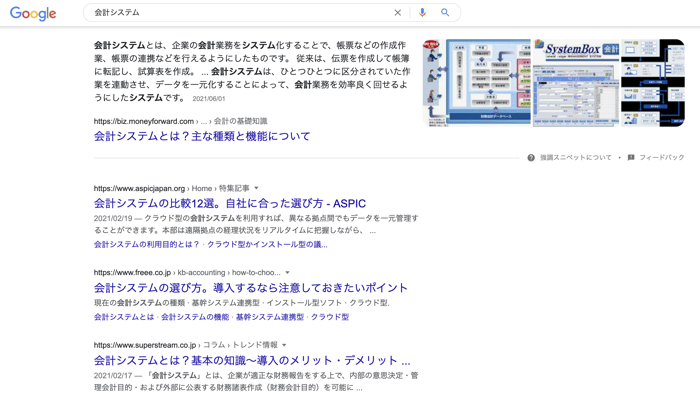Expand dropdown arrow next to superstream.co.jp URL
The width and height of the screenshot is (700, 399).
pyautogui.click(x=284, y=345)
